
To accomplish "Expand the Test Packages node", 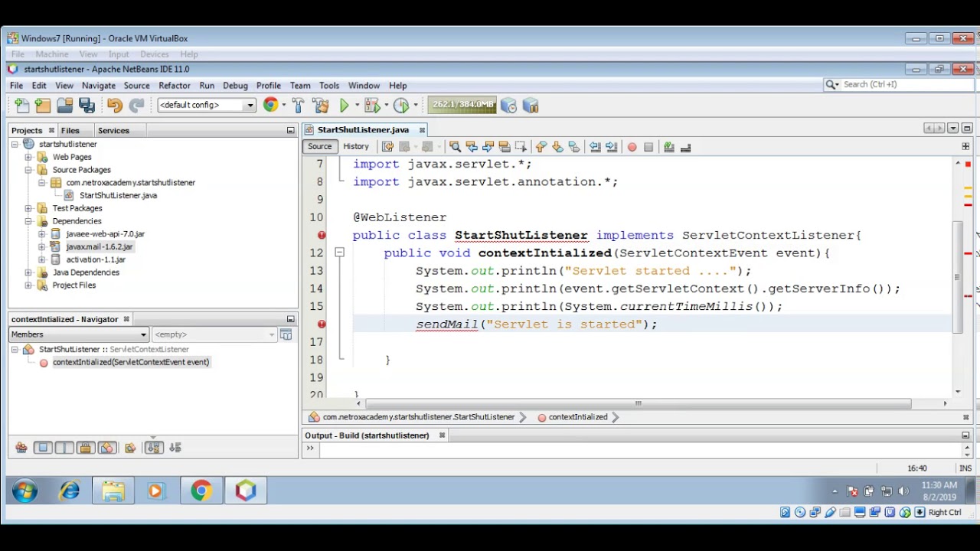I will tap(28, 208).
